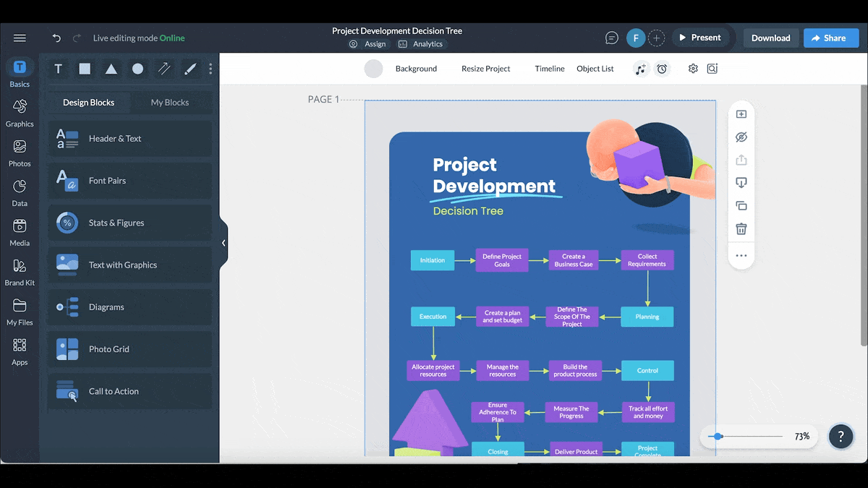Expand more shape tools vertical dots
The image size is (868, 488).
pos(210,69)
